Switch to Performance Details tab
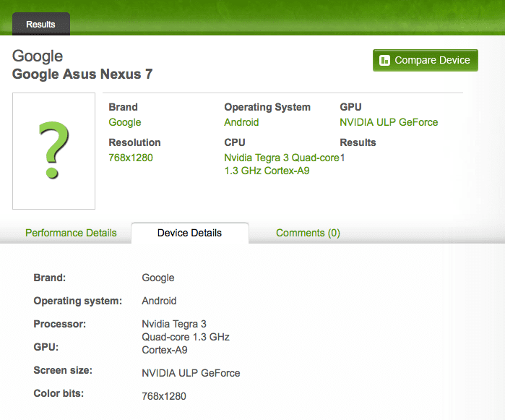Screen dimensions: 505x420 (x=71, y=233)
